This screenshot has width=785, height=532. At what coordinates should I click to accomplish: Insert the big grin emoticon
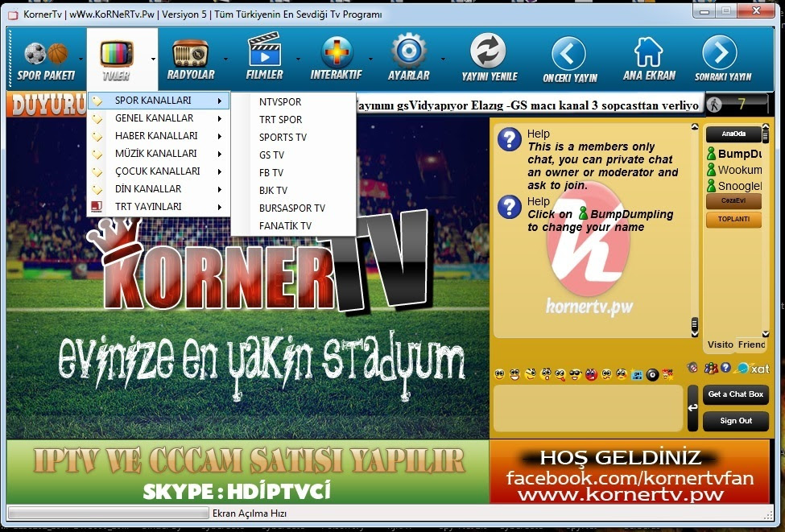tap(514, 374)
